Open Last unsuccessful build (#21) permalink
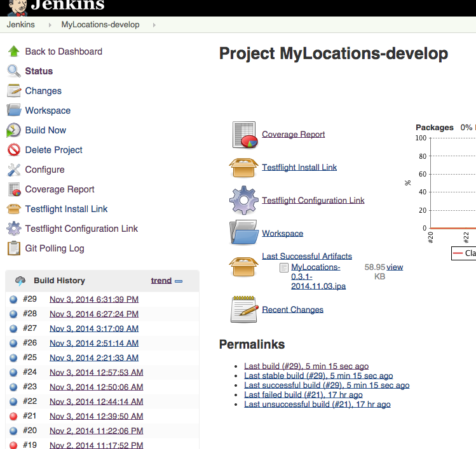Image resolution: width=476 pixels, height=449 pixels. click(317, 405)
